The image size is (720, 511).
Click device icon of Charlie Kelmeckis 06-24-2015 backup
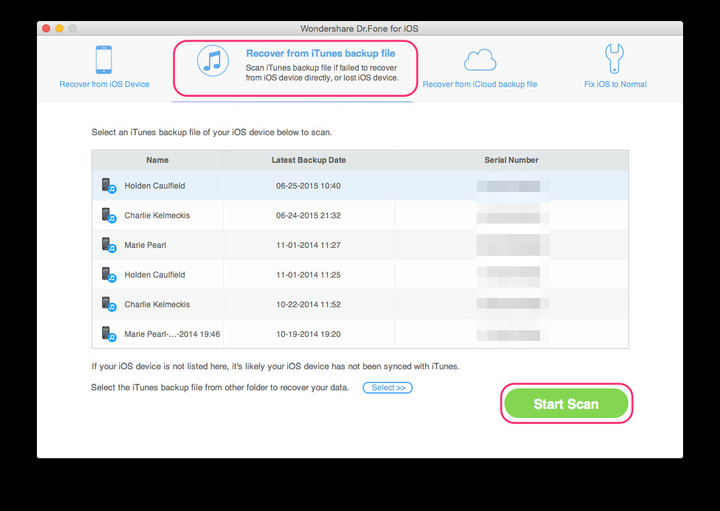click(109, 215)
